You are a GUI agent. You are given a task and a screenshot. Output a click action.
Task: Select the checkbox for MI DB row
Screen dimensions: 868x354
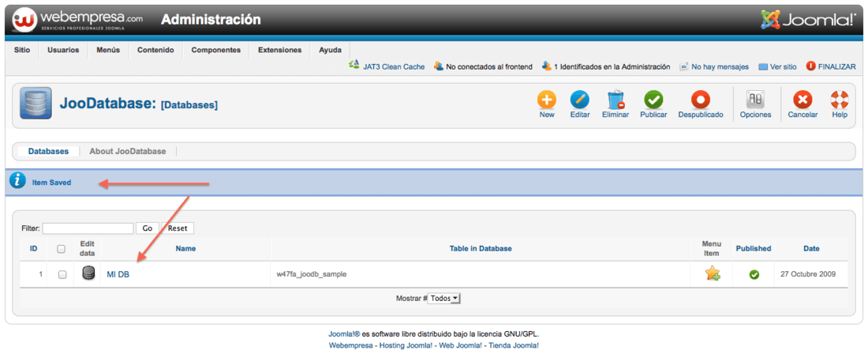pyautogui.click(x=62, y=274)
